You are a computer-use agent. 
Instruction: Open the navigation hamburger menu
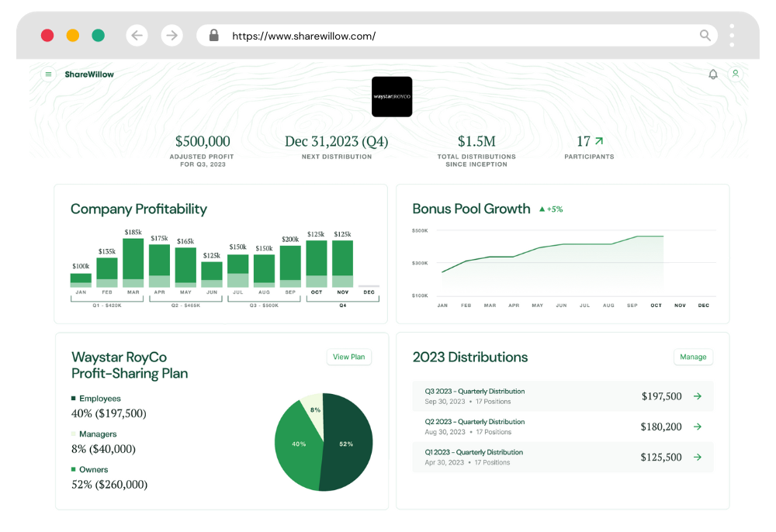coord(48,74)
